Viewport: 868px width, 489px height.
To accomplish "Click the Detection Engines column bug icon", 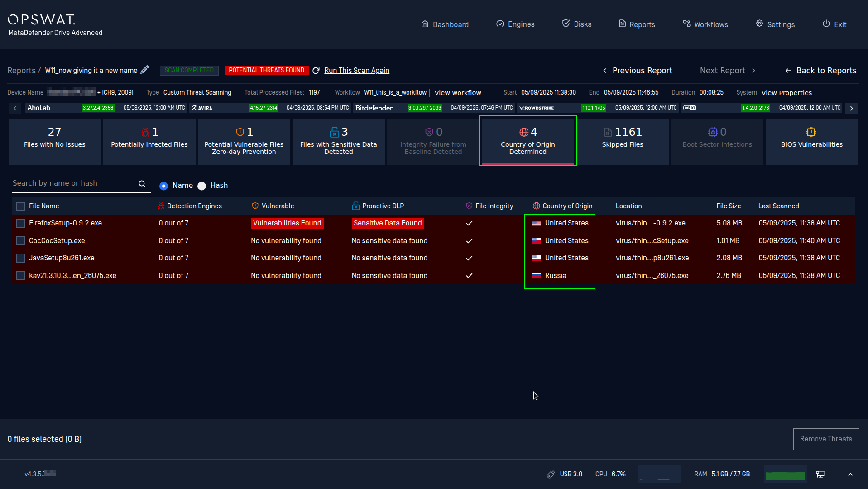I will click(x=161, y=206).
